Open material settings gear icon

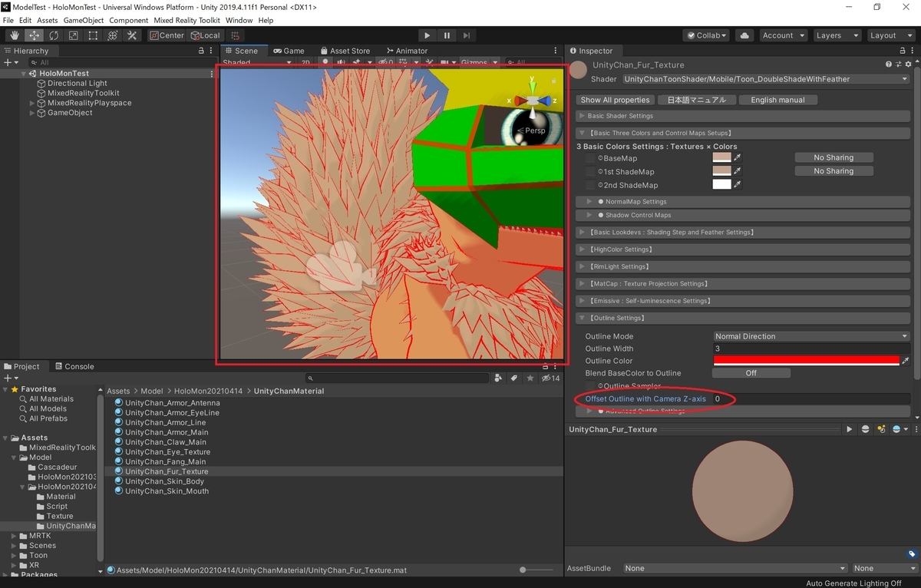[x=907, y=64]
